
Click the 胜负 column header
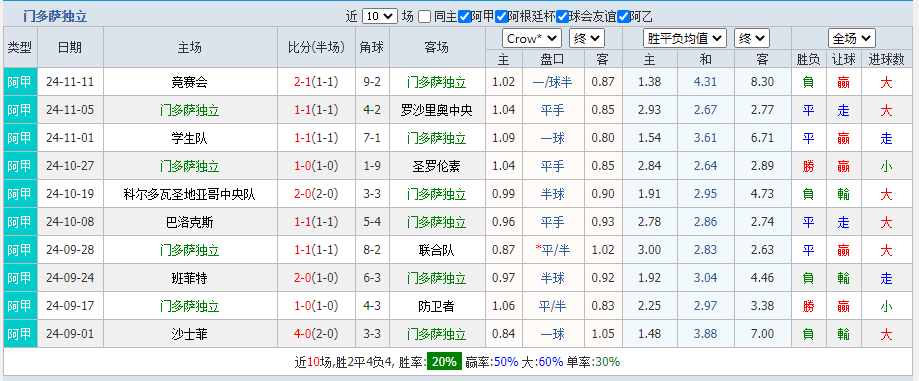808,59
